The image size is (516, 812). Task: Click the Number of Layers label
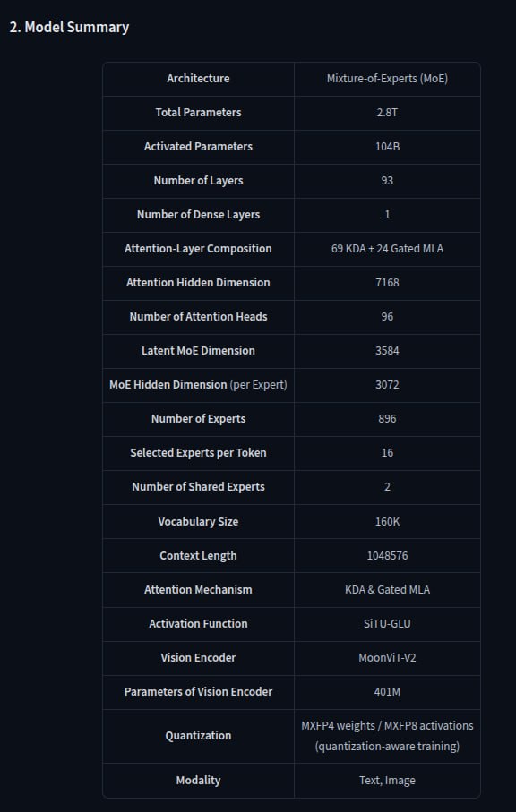coord(198,181)
